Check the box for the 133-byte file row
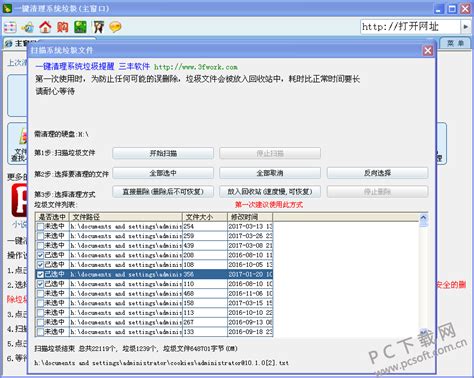The height and width of the screenshot is (378, 474). click(40, 332)
